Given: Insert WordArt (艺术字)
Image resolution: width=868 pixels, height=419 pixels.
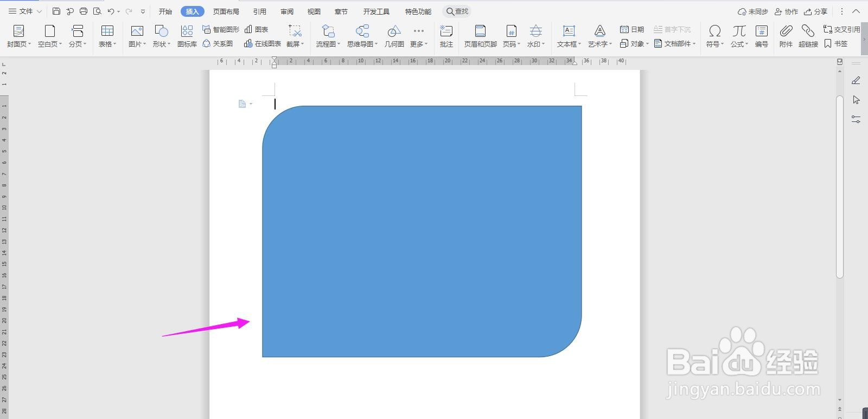Looking at the screenshot, I should coord(600,36).
